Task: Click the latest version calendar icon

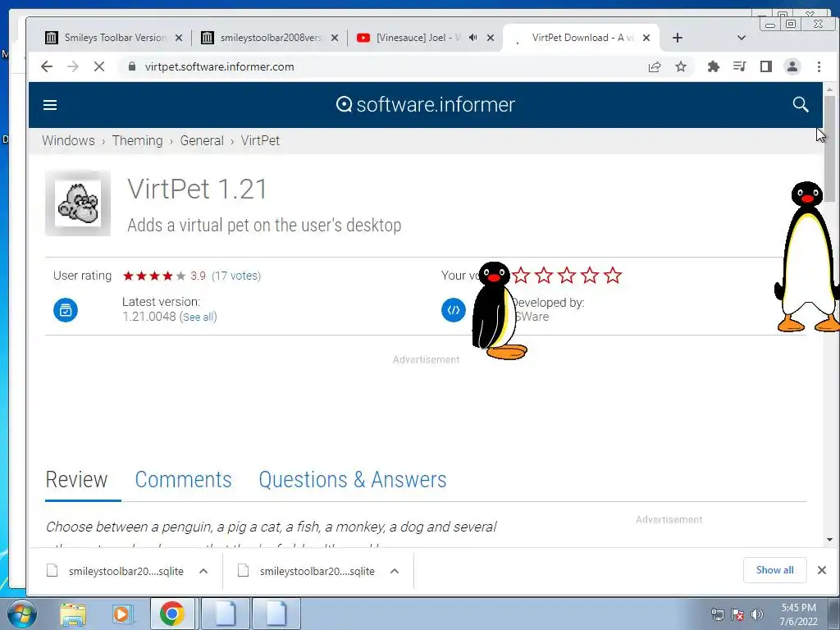Action: (x=66, y=309)
